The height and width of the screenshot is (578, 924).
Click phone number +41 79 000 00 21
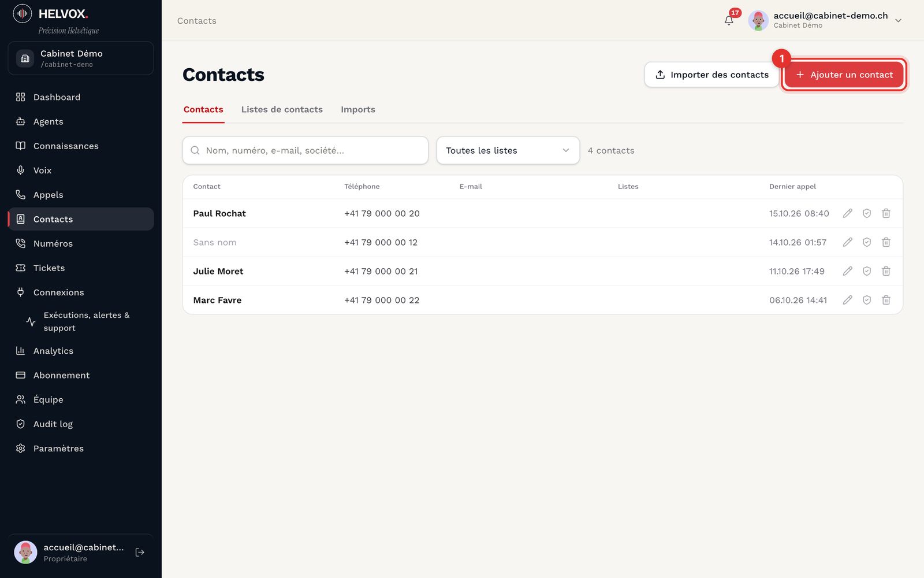click(381, 271)
